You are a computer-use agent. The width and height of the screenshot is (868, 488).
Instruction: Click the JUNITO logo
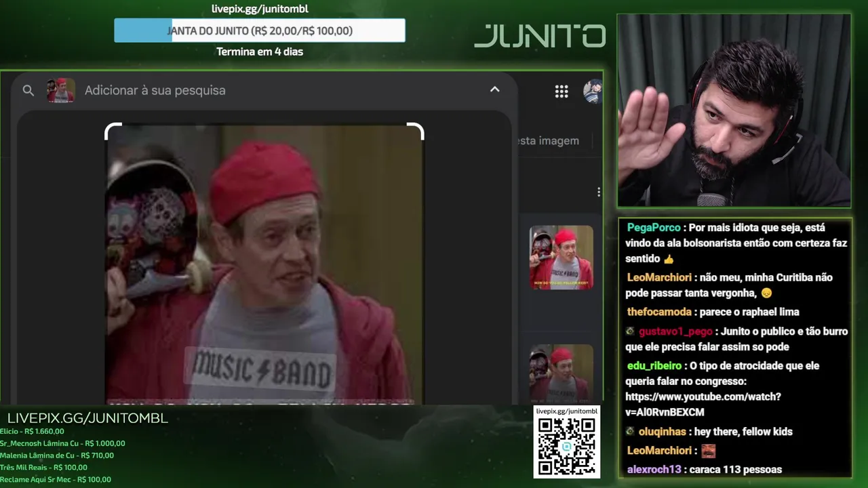point(540,37)
